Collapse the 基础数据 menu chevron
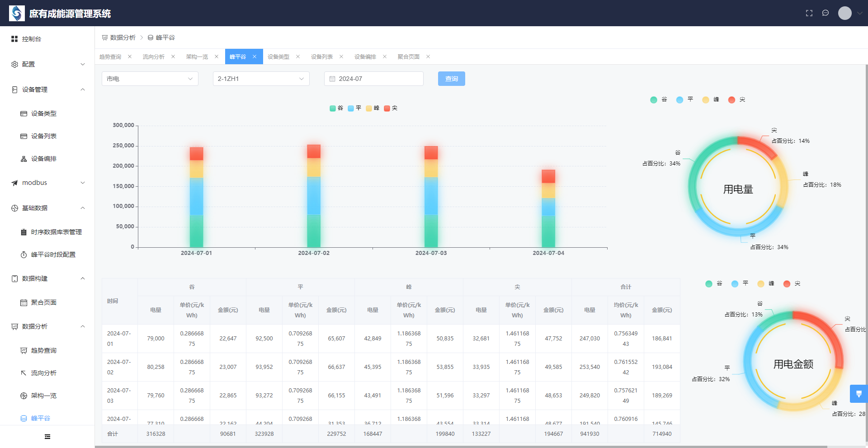 click(x=83, y=208)
